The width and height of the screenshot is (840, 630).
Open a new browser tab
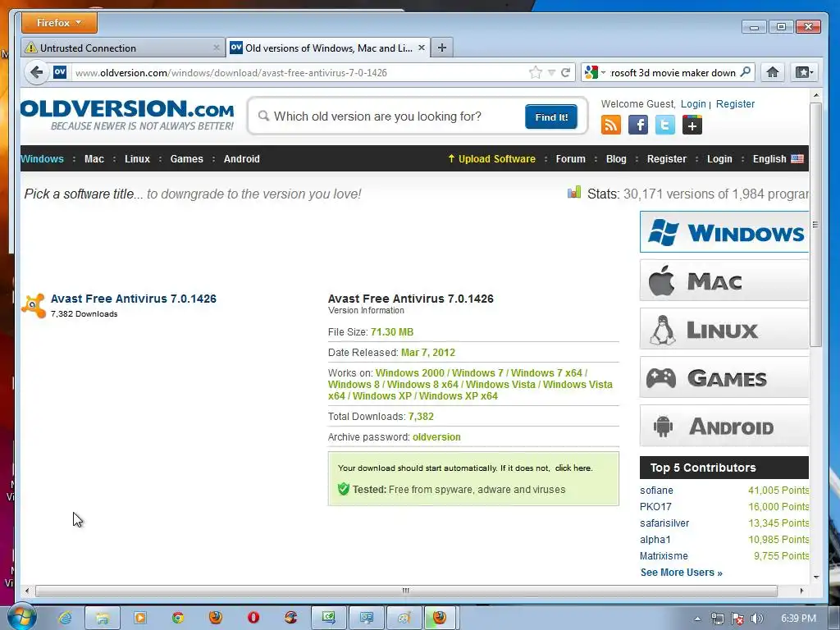point(442,48)
